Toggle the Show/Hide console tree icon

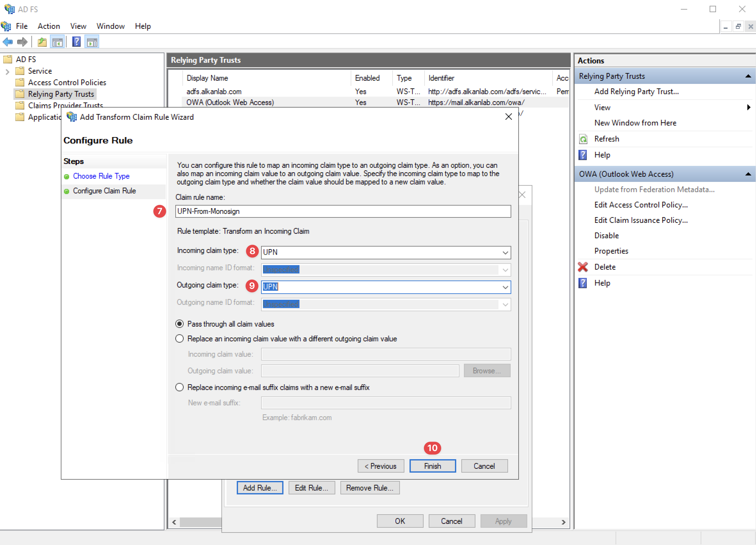pyautogui.click(x=57, y=41)
